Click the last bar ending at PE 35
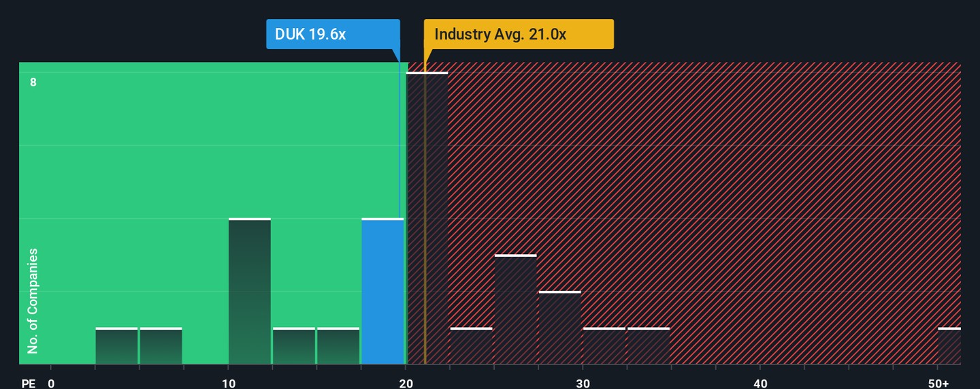Screen dimensions: 980x389 click(x=649, y=346)
